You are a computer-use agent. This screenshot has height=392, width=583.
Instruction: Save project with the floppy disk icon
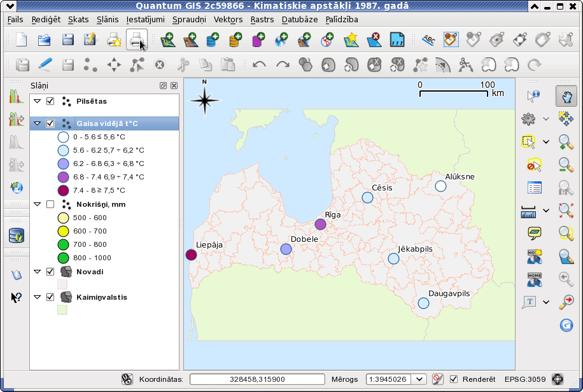pyautogui.click(x=67, y=39)
